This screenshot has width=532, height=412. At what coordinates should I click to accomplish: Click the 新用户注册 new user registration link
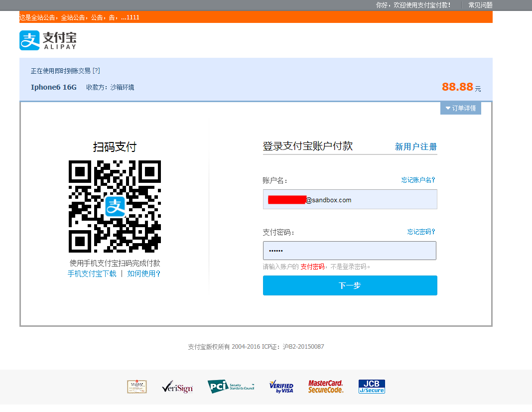(x=415, y=146)
